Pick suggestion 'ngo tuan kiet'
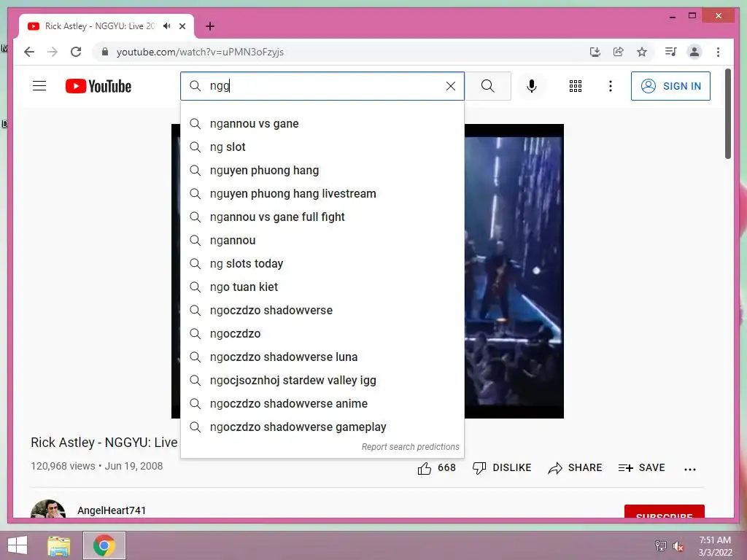This screenshot has width=747, height=560. (322, 287)
